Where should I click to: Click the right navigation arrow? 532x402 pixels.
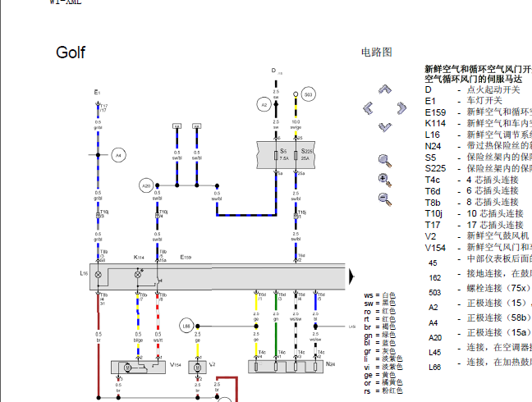[401, 108]
